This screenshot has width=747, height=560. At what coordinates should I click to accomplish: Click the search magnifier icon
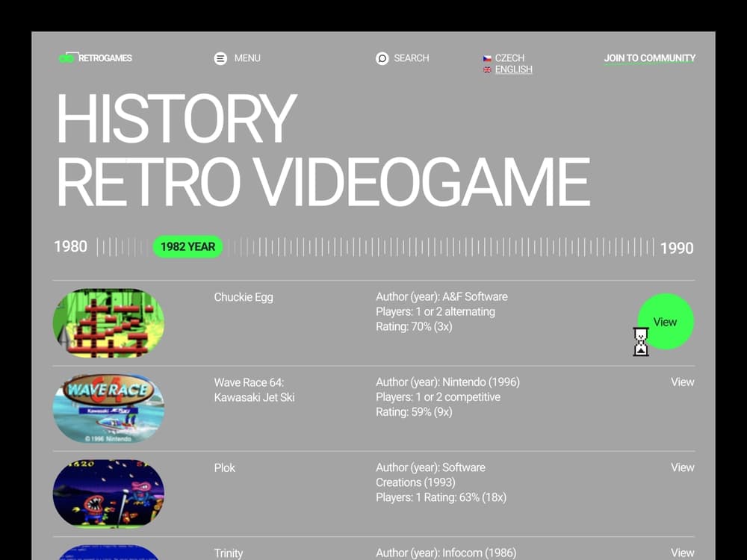(x=382, y=58)
